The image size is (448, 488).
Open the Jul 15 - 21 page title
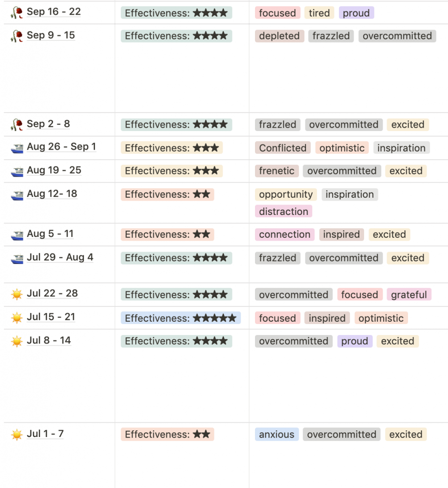tap(51, 317)
